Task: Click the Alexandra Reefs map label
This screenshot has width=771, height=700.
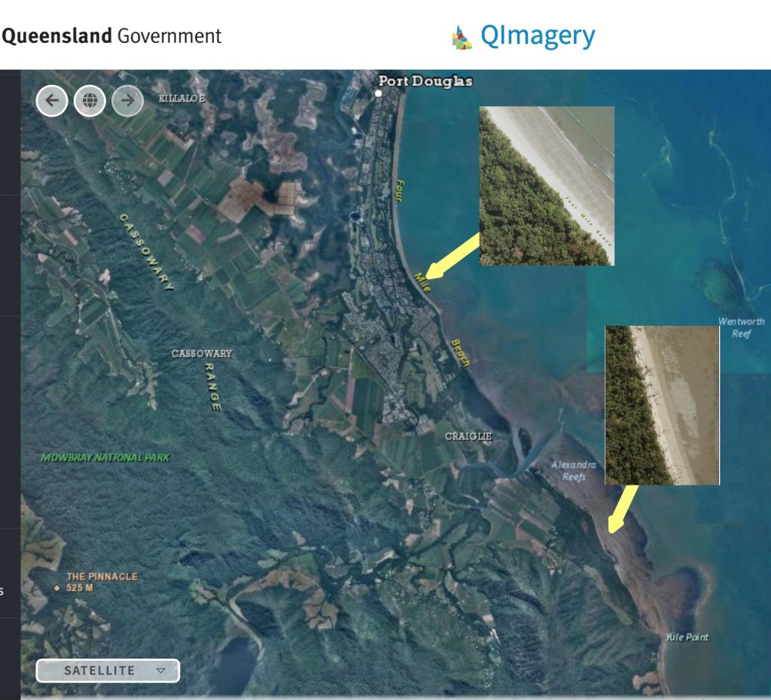Action: tap(574, 471)
